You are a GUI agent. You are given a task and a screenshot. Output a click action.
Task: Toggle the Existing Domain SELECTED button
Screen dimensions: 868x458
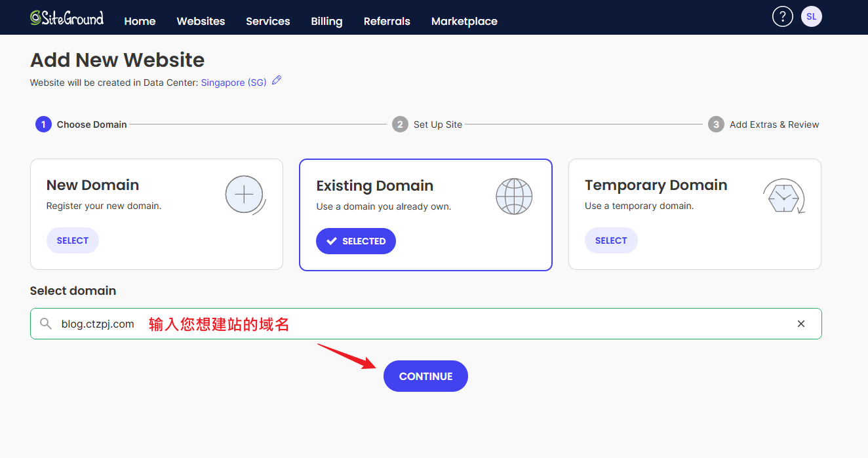point(355,241)
